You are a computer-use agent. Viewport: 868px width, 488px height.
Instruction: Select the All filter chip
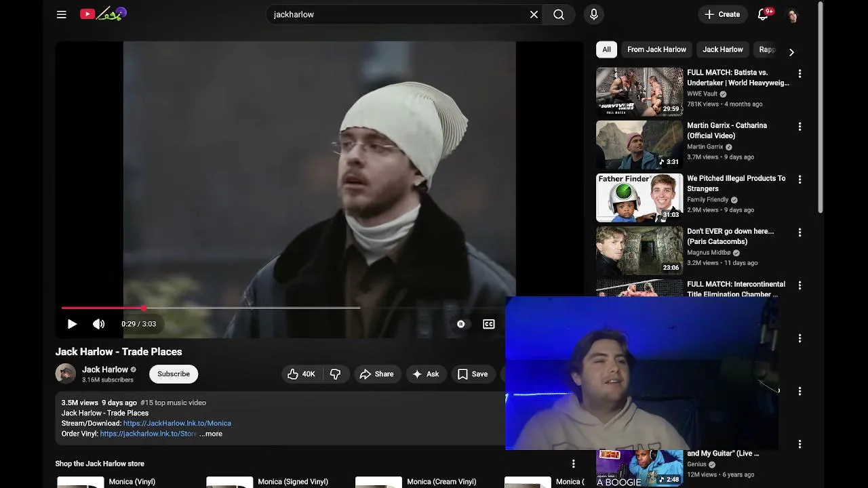click(x=606, y=49)
